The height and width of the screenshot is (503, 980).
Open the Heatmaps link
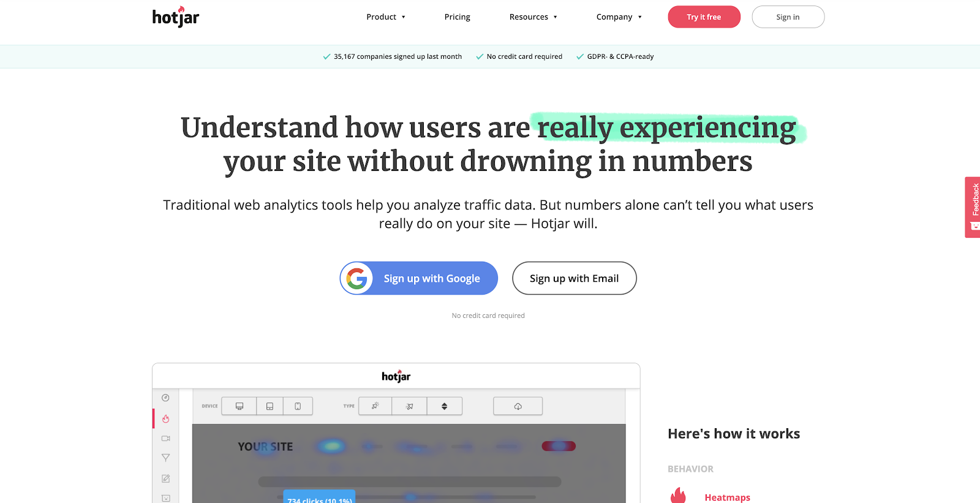(727, 497)
